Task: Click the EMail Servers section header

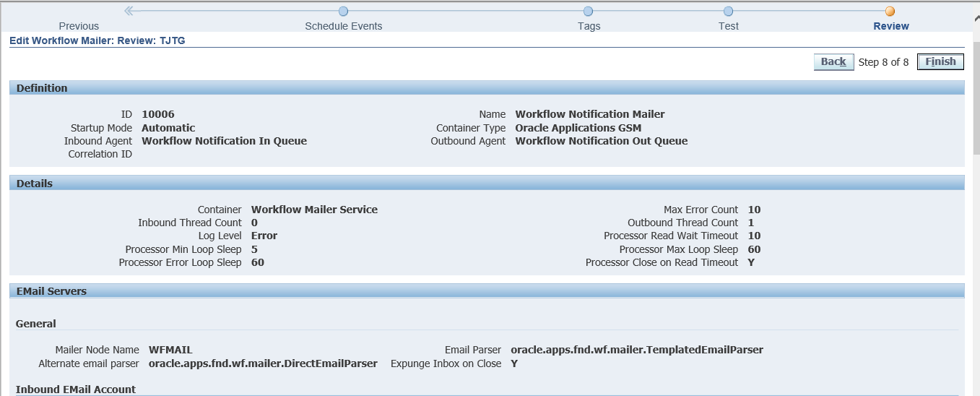Action: [x=487, y=291]
